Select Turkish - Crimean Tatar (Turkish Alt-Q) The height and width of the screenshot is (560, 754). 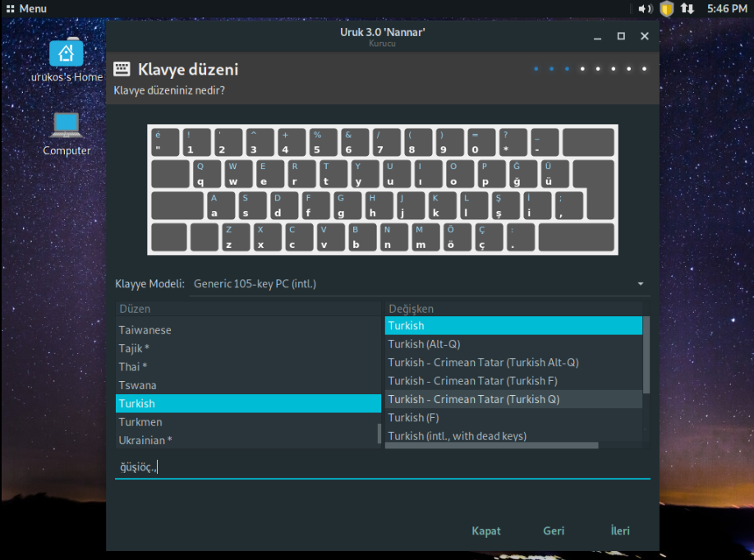(x=513, y=362)
